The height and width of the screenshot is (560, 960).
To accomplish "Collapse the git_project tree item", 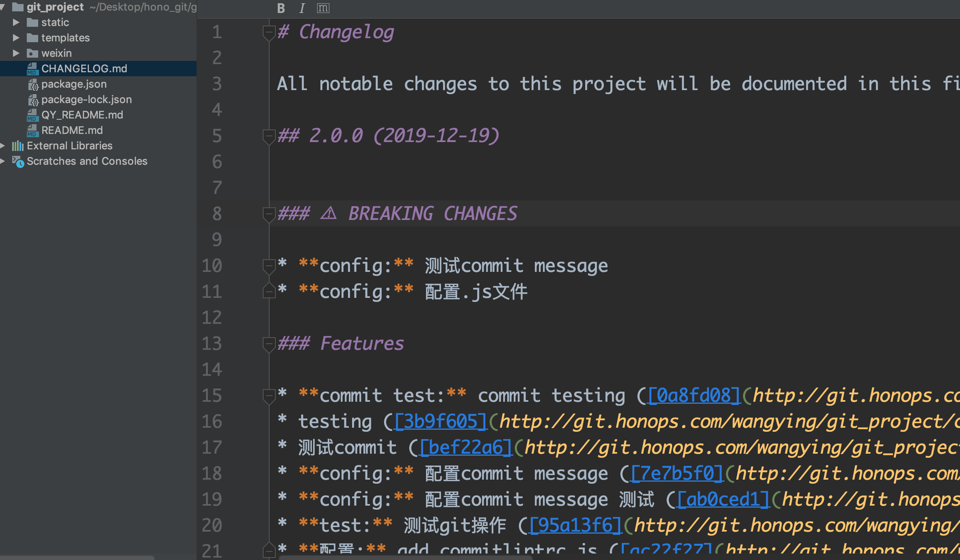I will pyautogui.click(x=4, y=6).
